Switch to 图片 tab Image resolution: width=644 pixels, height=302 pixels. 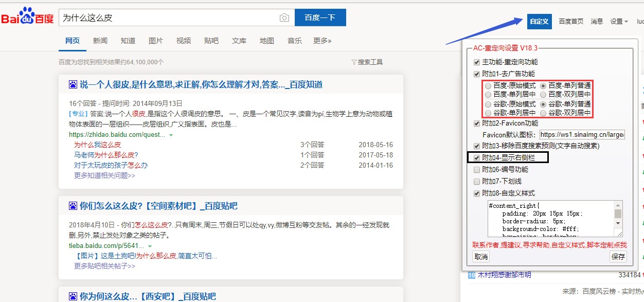156,41
